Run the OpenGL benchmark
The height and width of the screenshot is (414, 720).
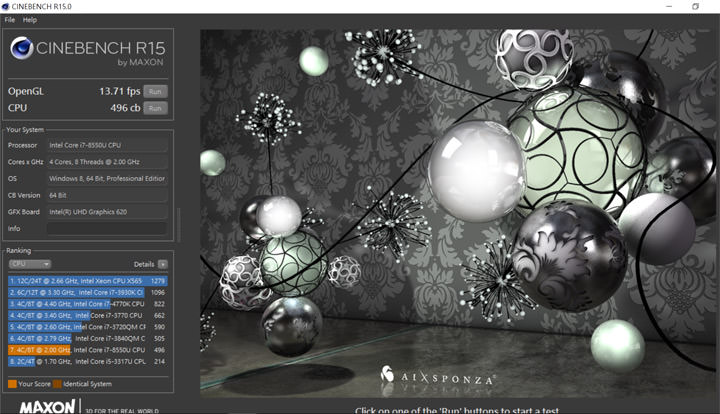(x=154, y=91)
